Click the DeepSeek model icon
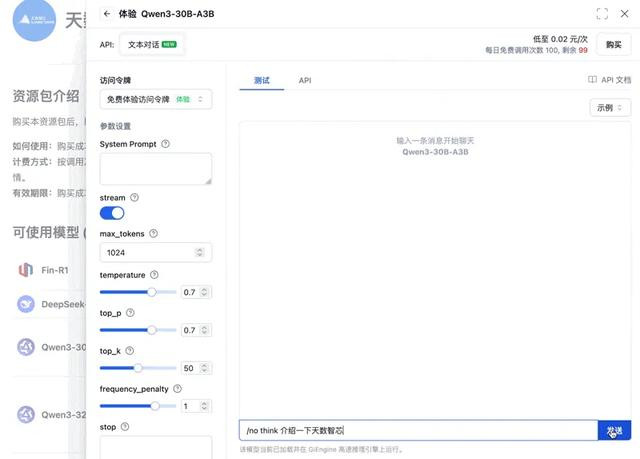The image size is (640, 459). pyautogui.click(x=26, y=304)
